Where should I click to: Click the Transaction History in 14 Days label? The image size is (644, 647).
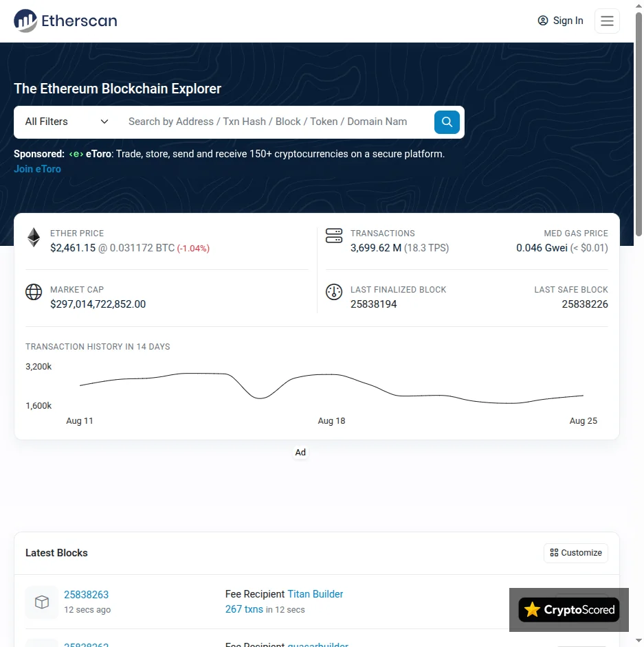pyautogui.click(x=98, y=347)
